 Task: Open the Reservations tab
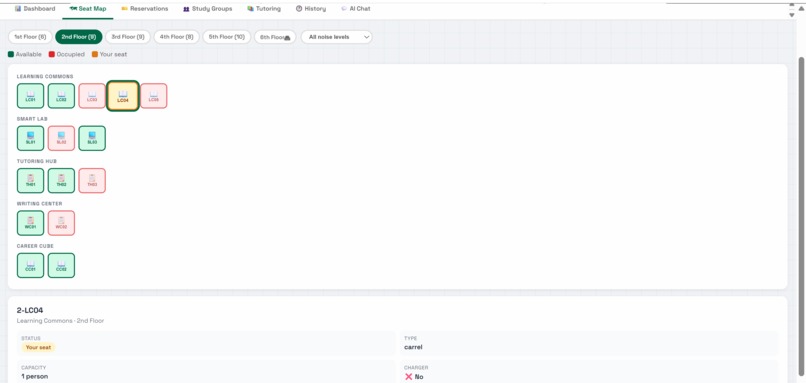click(145, 9)
